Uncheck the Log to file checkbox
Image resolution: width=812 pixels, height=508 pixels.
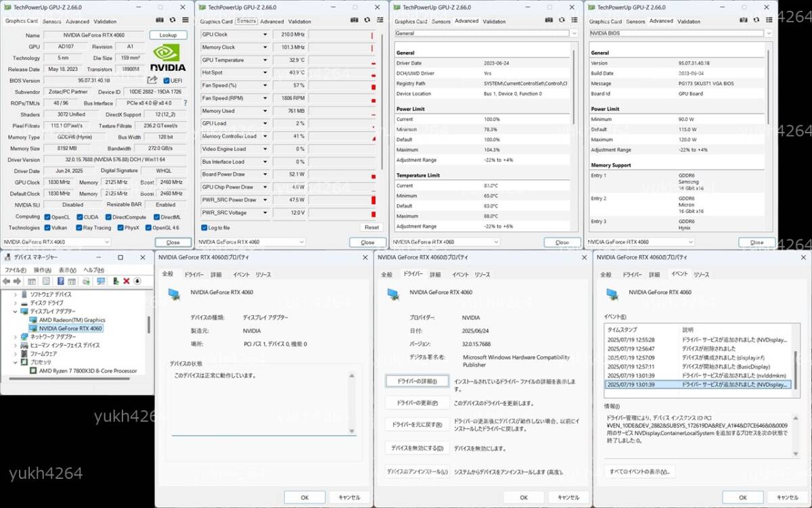[x=204, y=228]
